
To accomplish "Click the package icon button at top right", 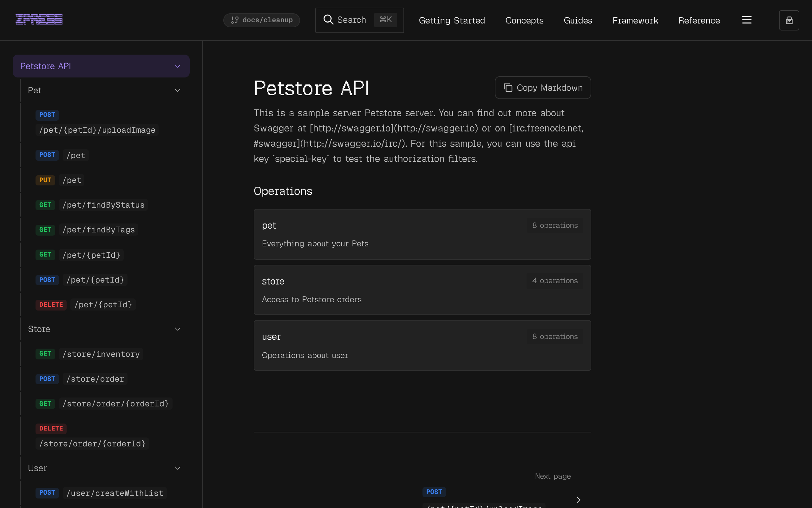I will click(x=789, y=21).
